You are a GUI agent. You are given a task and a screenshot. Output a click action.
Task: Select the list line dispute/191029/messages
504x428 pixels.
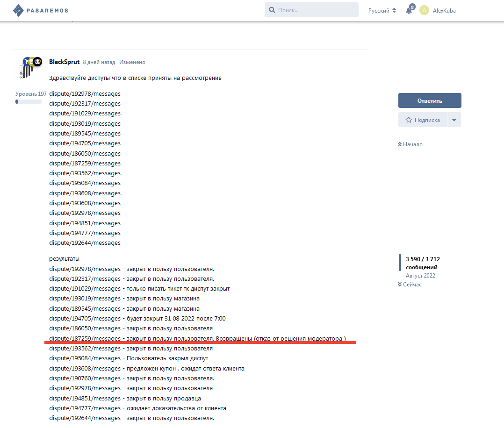[85, 114]
